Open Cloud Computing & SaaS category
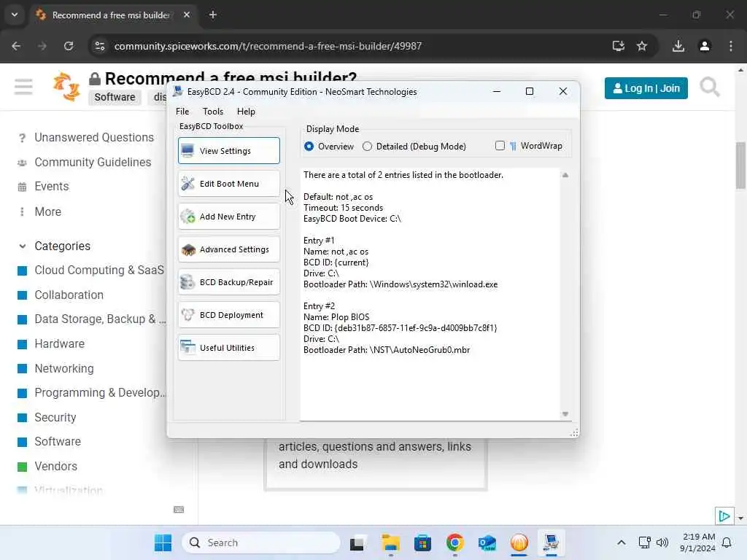The image size is (747, 560). [99, 270]
